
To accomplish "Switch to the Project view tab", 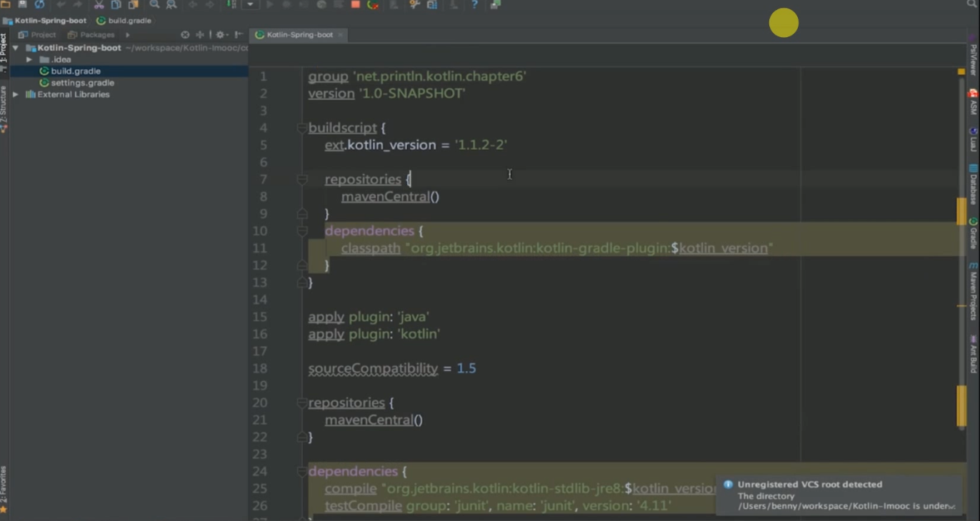I will (x=37, y=34).
